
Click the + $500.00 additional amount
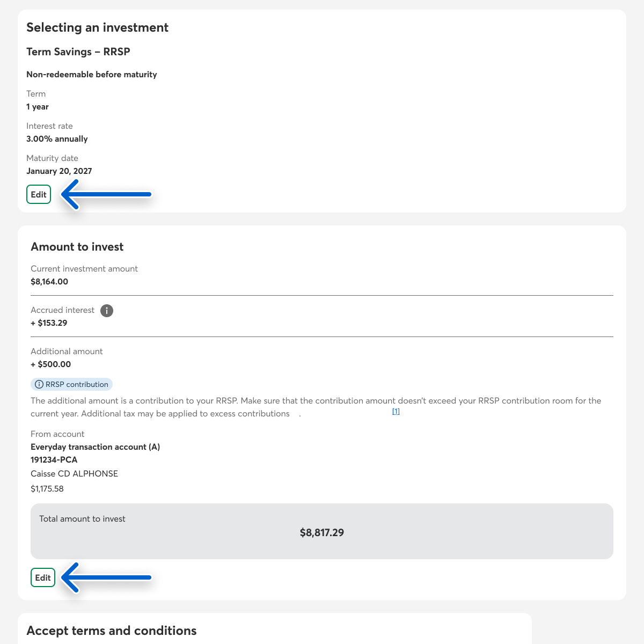tap(50, 364)
